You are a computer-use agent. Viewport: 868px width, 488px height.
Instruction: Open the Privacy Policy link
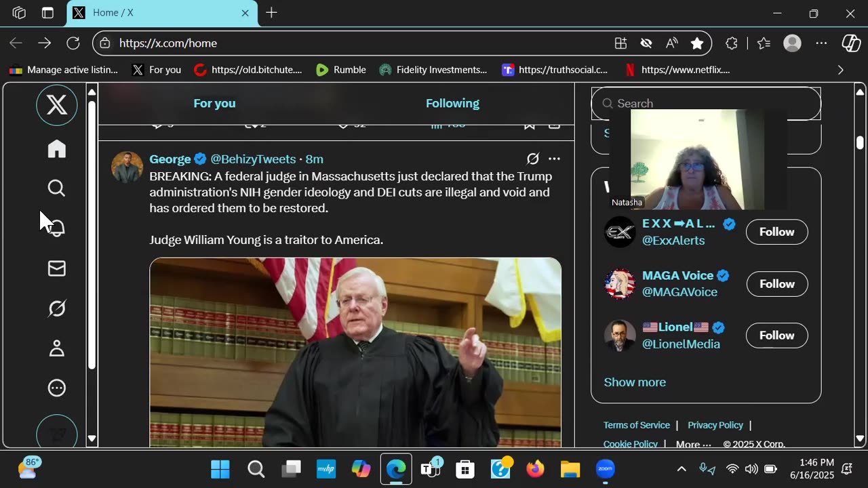pos(715,425)
